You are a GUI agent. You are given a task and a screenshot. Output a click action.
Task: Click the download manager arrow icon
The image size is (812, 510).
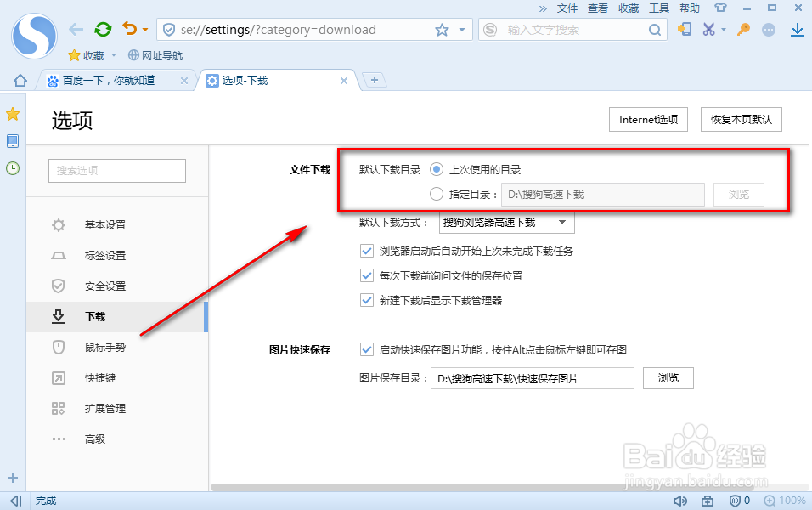(798, 30)
